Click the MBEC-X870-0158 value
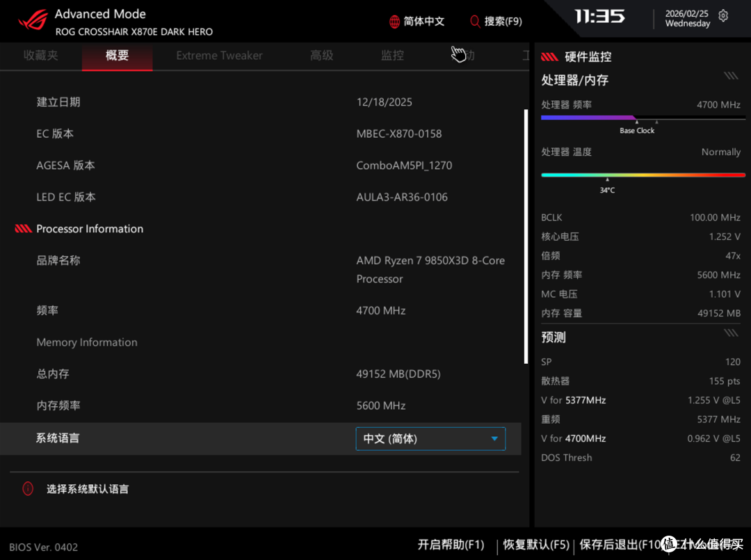Viewport: 751px width, 560px height. [x=399, y=134]
